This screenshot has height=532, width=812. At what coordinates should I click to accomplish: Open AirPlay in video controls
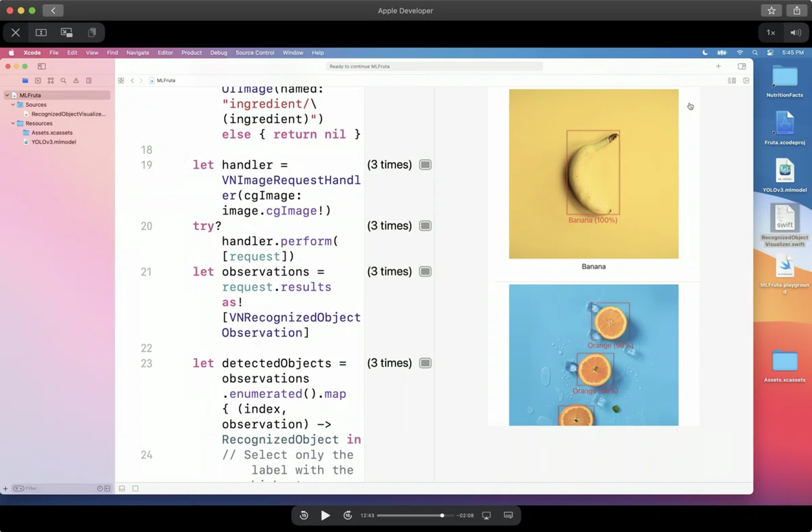[487, 515]
